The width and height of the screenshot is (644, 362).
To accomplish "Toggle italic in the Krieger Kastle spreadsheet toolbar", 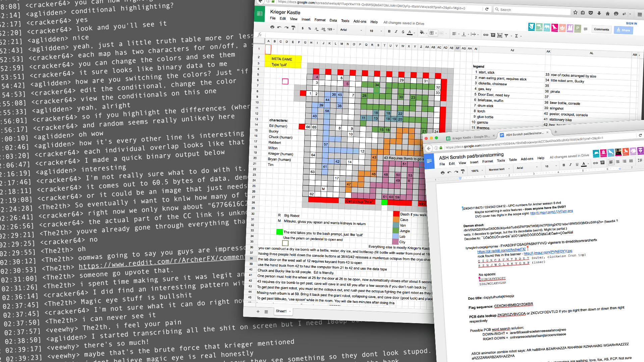I will (x=396, y=32).
